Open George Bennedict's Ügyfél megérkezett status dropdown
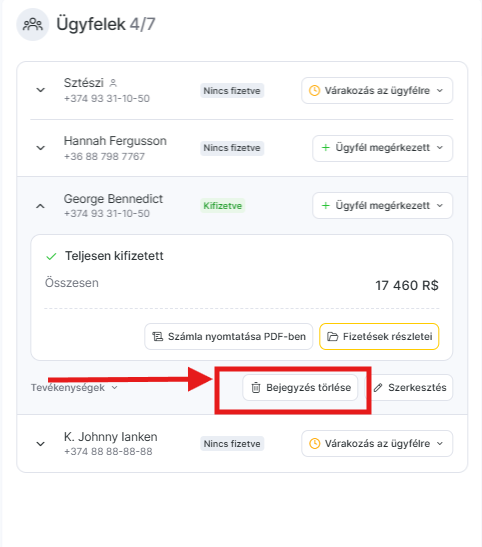 (383, 205)
